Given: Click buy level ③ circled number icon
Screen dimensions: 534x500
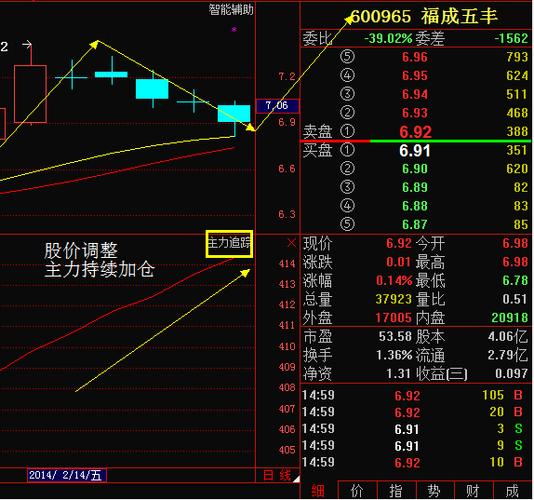Looking at the screenshot, I should 347,187.
